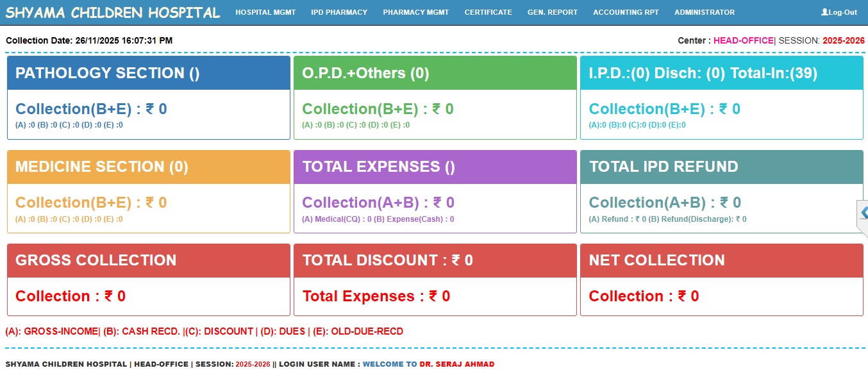868x375 pixels.
Task: Click the TOTAL EXPENSES panel header
Action: (435, 167)
